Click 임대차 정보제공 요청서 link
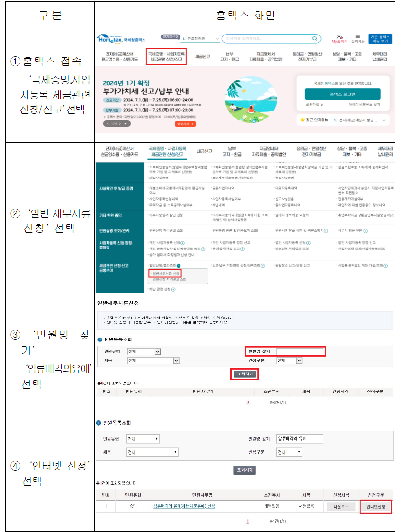The width and height of the screenshot is (395, 532). click(x=291, y=215)
